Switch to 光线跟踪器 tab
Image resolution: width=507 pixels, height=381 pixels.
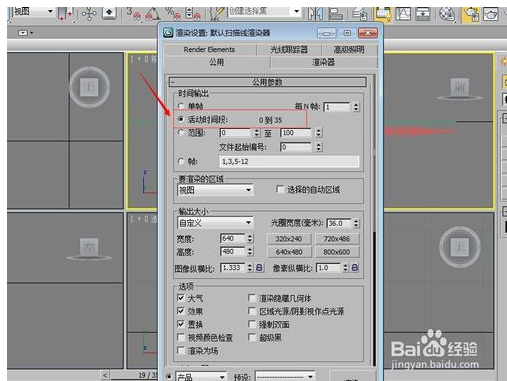pyautogui.click(x=289, y=50)
